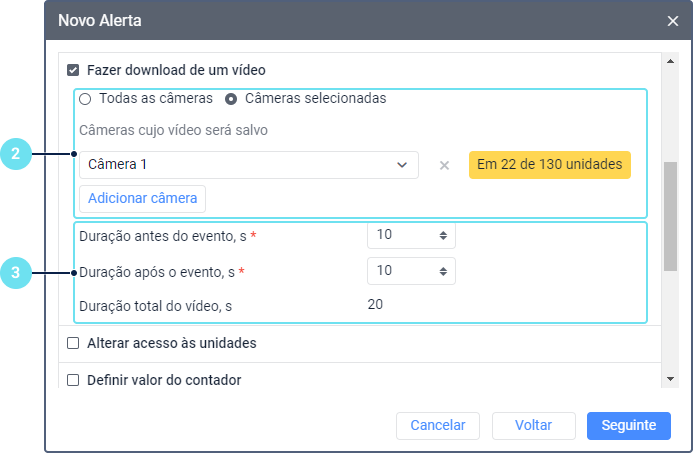Remove Câmera 1 with the X icon
Viewport: 693px width, 453px height.
pos(444,165)
